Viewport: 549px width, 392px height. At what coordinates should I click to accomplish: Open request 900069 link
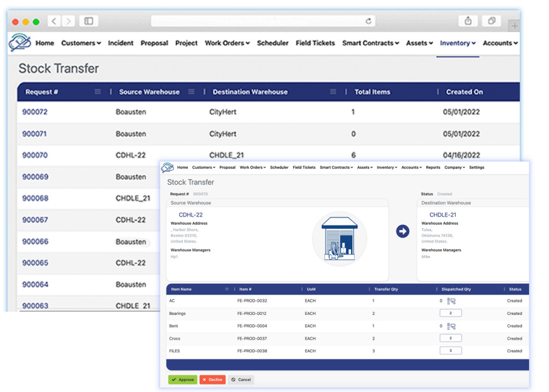pos(35,177)
